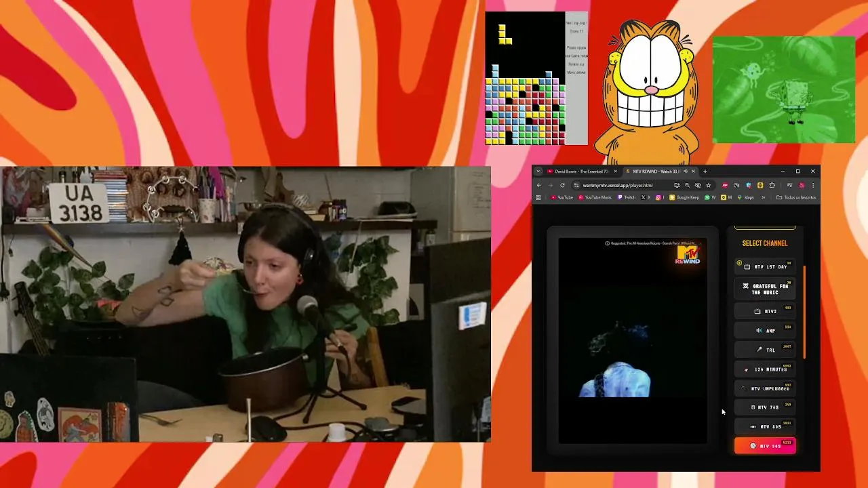Open the YouTube bookmark
Screen dimensions: 868x488
[x=562, y=197]
